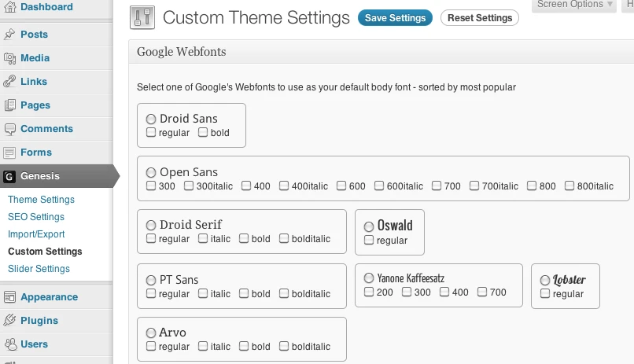Click the Plugins plug icon
This screenshot has height=364, width=634.
9,321
